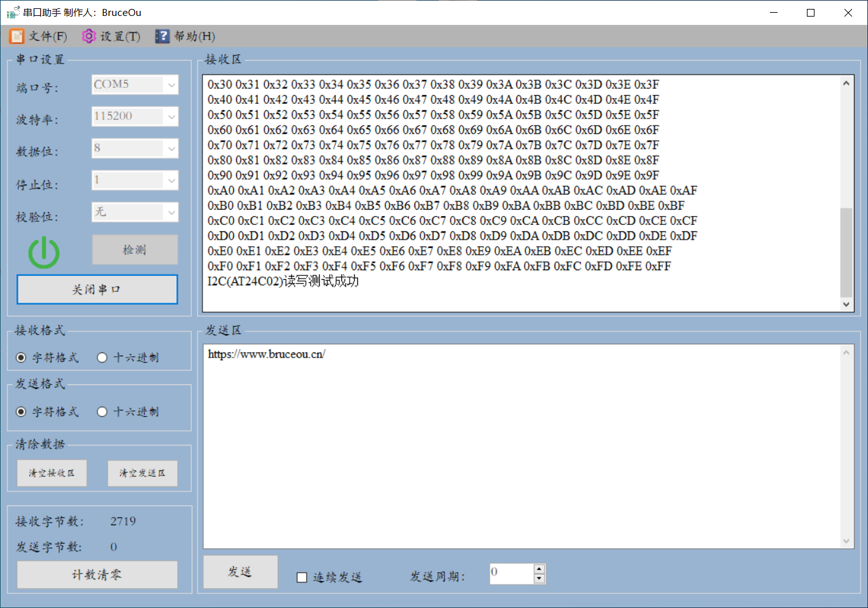This screenshot has width=868, height=608.
Task: Click the purple gear icon beside 设置(T)
Action: [89, 36]
